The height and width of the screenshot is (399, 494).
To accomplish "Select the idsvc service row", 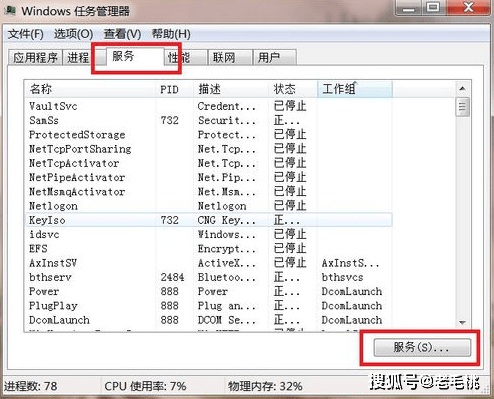I will pyautogui.click(x=209, y=234).
